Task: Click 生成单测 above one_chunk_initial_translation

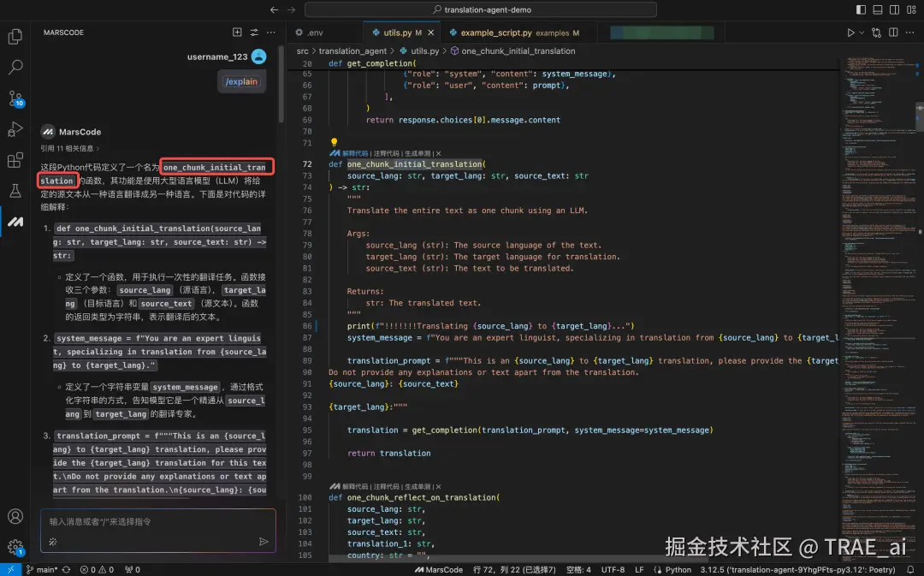Action: tap(418, 153)
